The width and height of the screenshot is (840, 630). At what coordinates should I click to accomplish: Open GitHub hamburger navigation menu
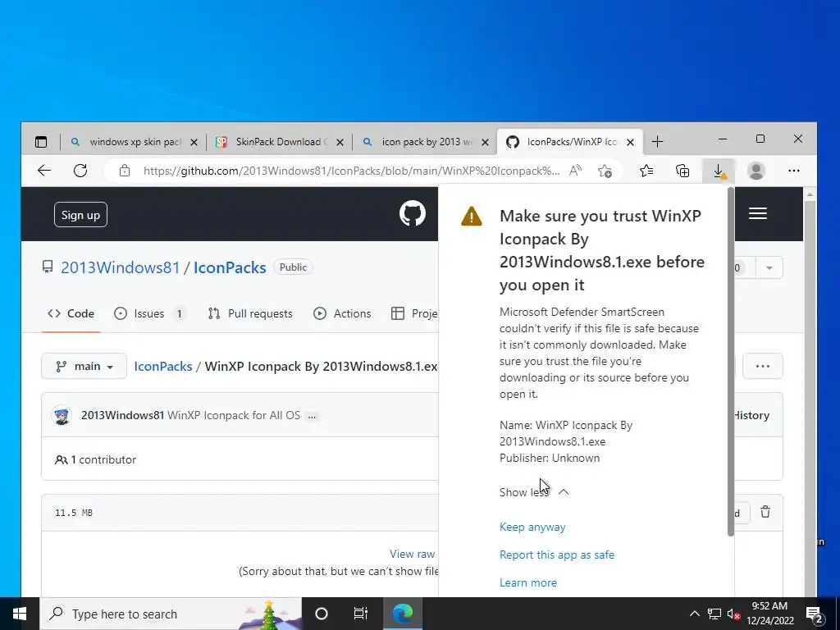757,214
